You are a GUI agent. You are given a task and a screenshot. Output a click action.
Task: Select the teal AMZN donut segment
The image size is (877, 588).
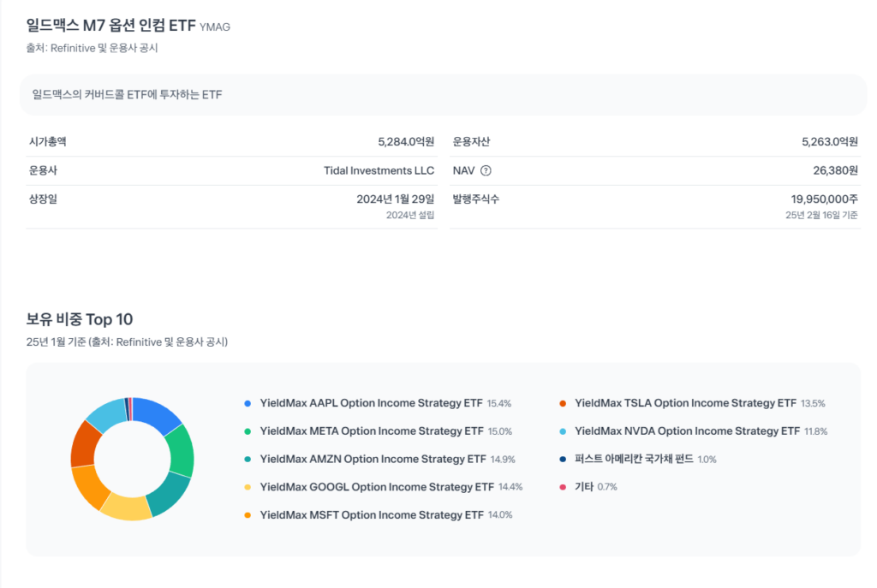click(170, 494)
